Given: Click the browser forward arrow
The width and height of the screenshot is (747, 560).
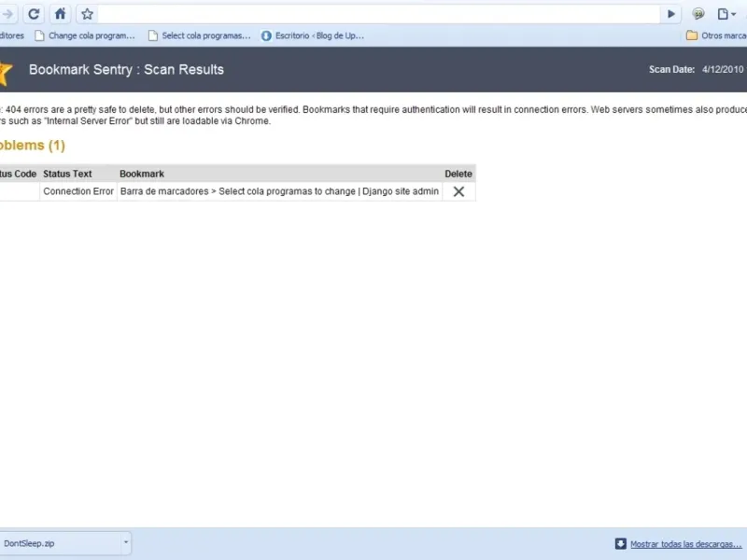Looking at the screenshot, I should tap(7, 14).
